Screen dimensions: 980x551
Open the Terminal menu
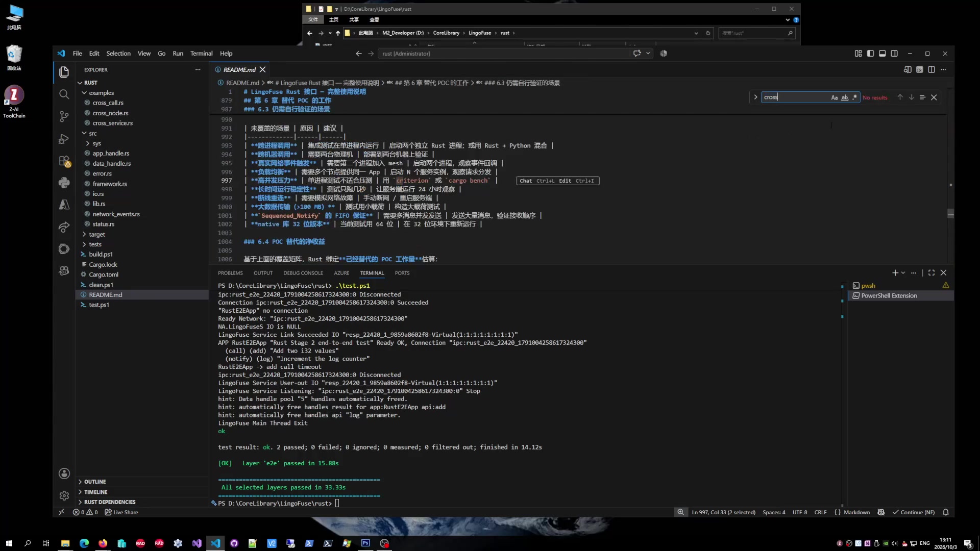pos(201,53)
